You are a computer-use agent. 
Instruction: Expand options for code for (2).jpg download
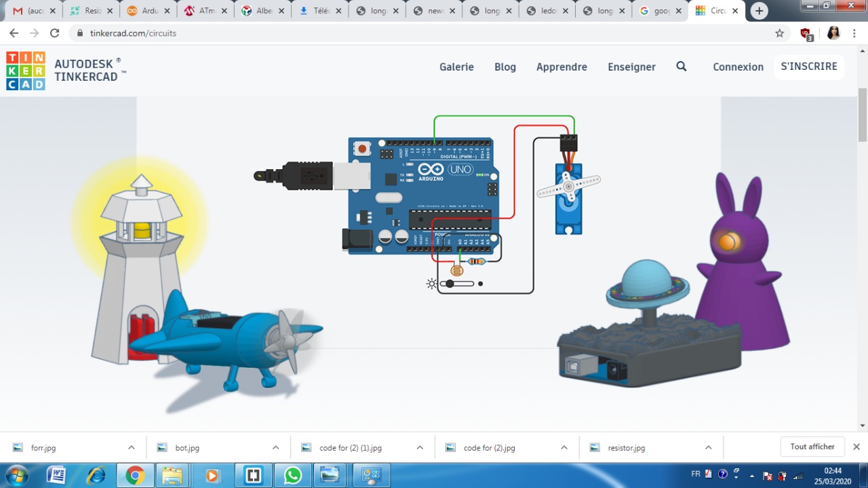coord(564,448)
